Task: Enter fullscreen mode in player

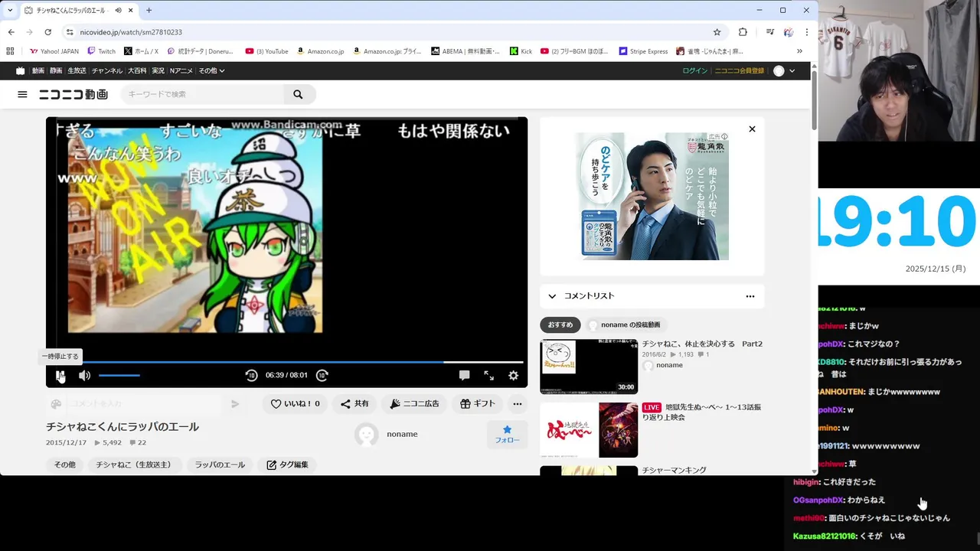Action: click(x=488, y=375)
